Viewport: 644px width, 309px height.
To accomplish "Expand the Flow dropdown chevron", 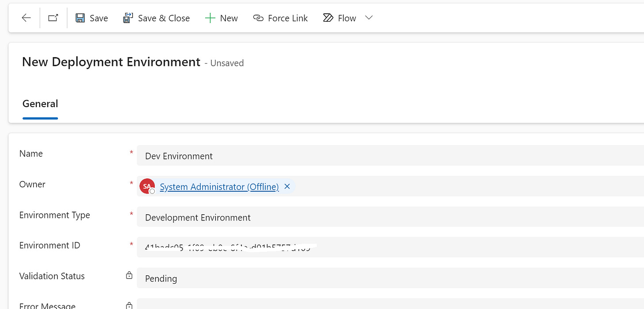I will [369, 18].
